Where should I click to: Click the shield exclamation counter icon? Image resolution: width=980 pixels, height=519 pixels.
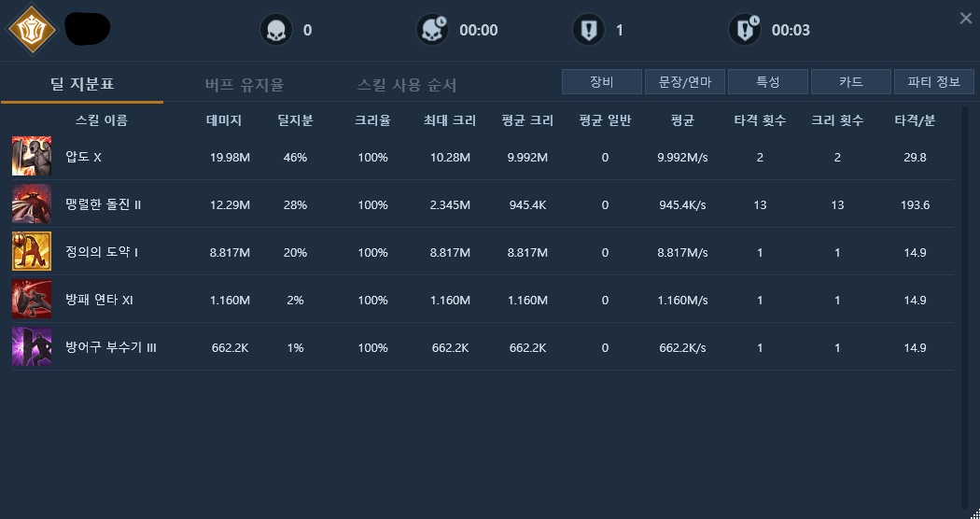[588, 30]
